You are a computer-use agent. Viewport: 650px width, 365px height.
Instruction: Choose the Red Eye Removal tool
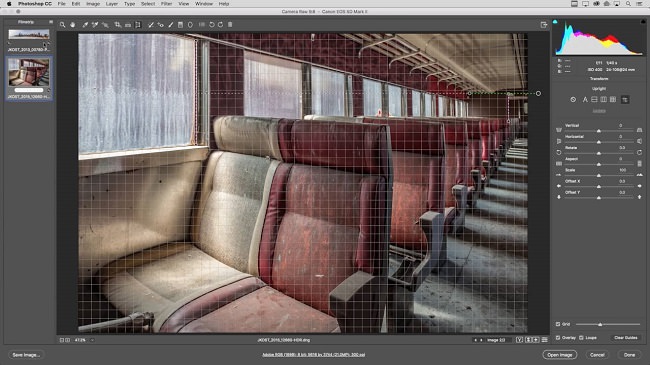click(x=160, y=25)
